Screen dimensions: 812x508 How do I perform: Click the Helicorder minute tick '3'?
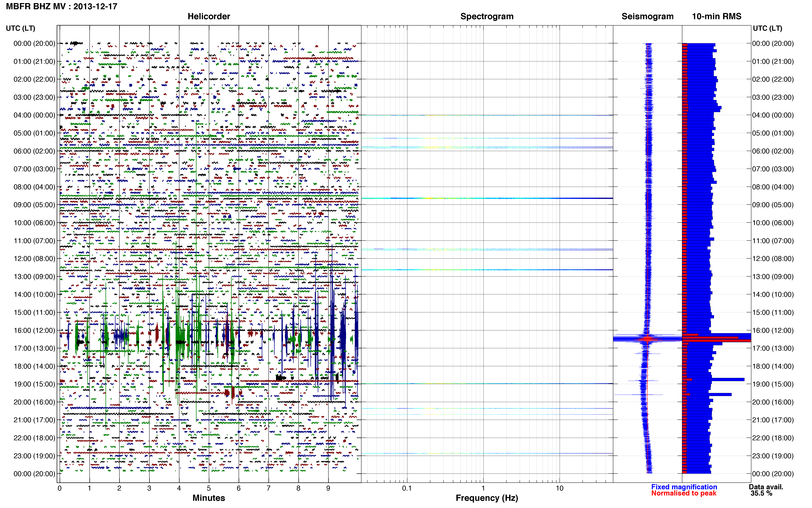point(149,488)
